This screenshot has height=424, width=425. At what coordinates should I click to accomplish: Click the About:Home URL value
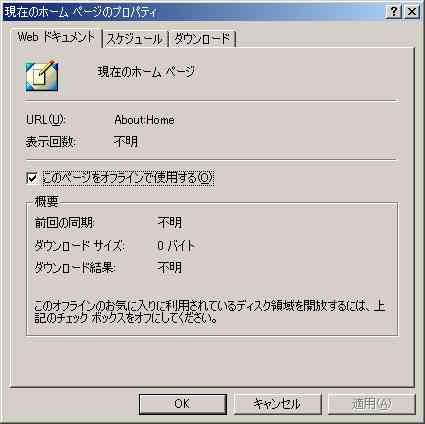144,120
